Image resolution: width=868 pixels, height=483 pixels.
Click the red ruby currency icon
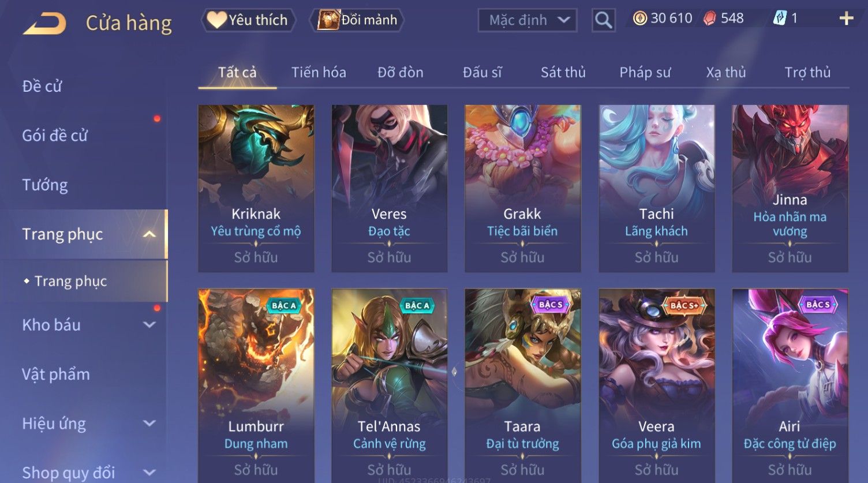pyautogui.click(x=709, y=18)
